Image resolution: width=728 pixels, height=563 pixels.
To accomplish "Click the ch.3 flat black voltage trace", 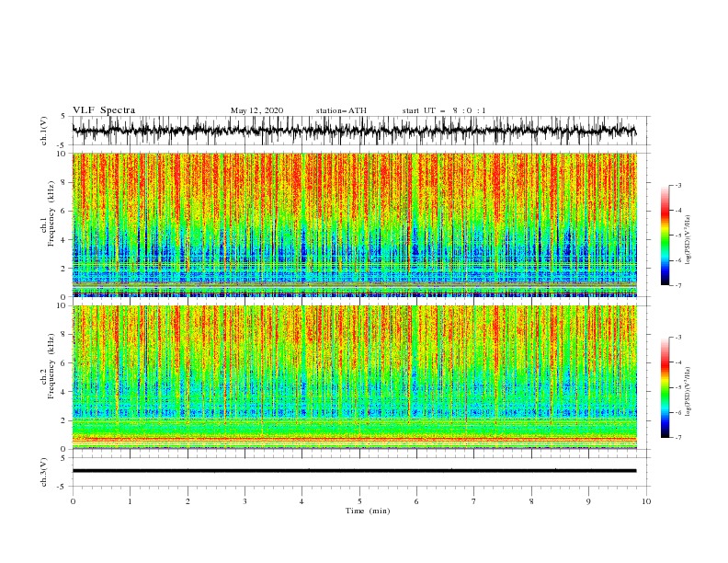I will (354, 471).
